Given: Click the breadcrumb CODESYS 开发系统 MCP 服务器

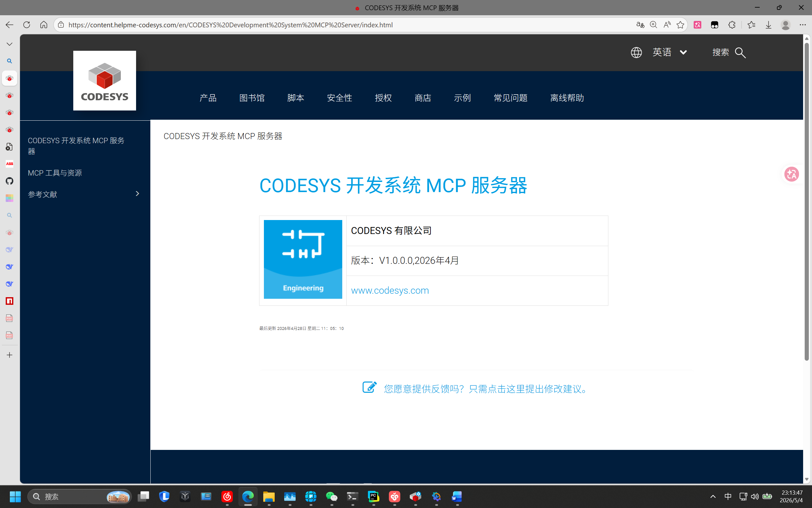Looking at the screenshot, I should pos(223,136).
